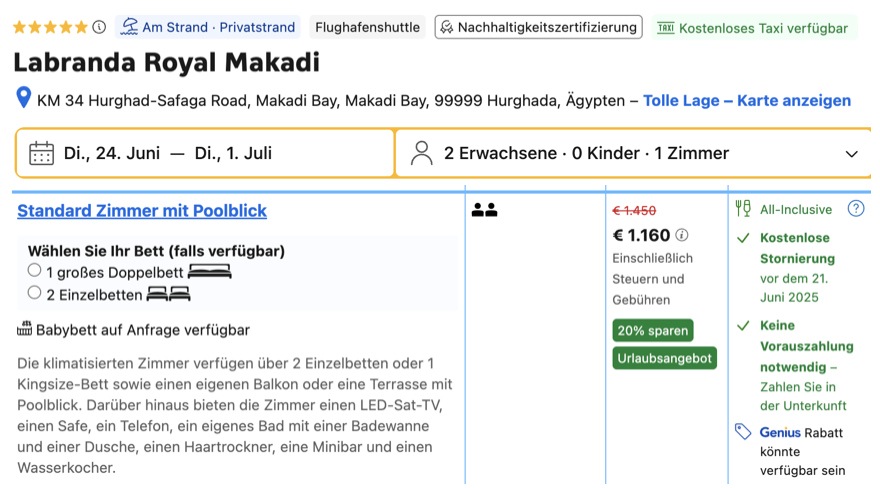Open the date range field Di., 24. Juni
880x488 pixels.
pyautogui.click(x=205, y=153)
